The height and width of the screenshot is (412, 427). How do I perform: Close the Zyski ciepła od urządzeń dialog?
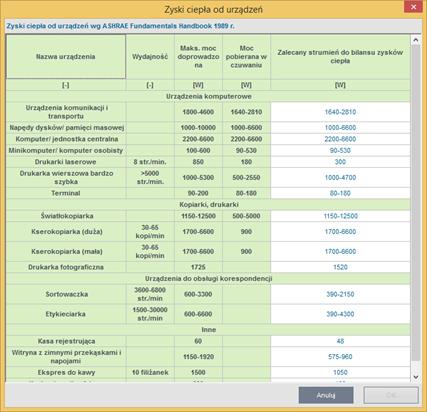coord(413,7)
